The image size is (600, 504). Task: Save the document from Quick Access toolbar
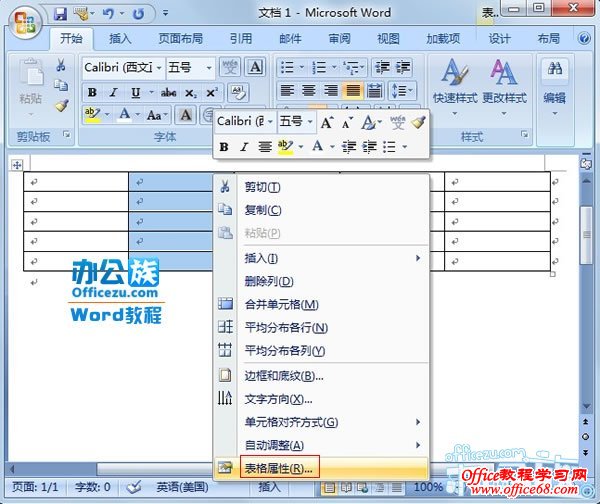(x=60, y=14)
